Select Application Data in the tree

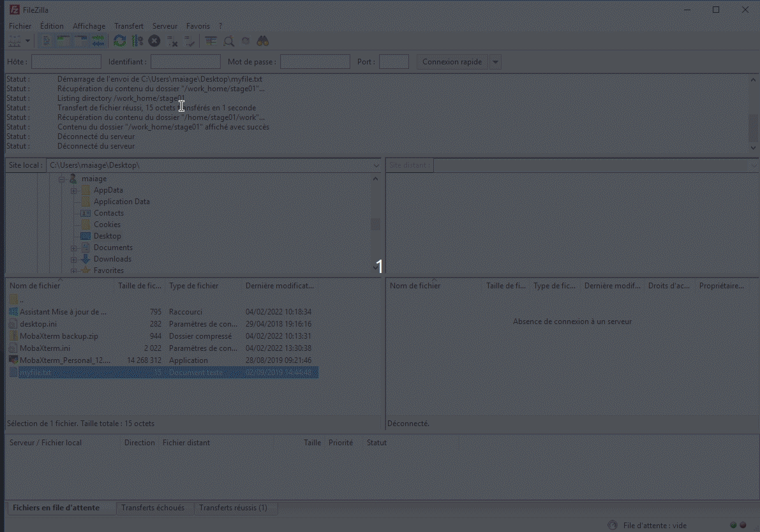point(122,202)
